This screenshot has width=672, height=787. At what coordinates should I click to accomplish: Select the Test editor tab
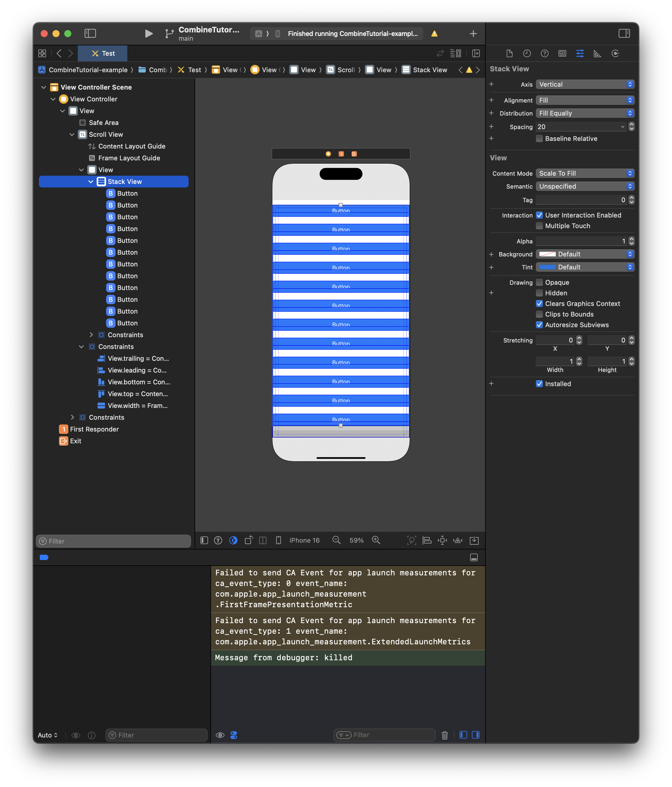tap(103, 54)
